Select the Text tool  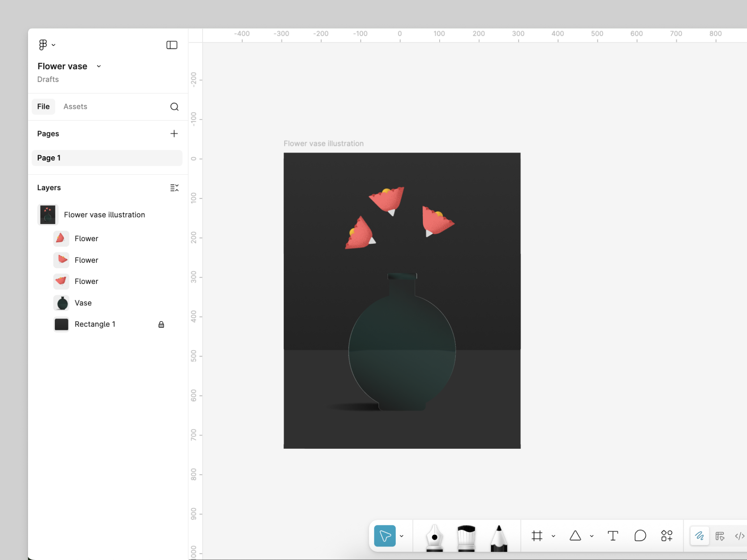pos(613,536)
